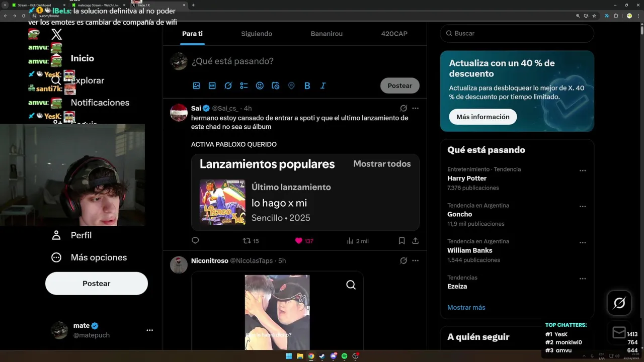Open the floating Grok button
The height and width of the screenshot is (362, 644).
click(x=619, y=303)
